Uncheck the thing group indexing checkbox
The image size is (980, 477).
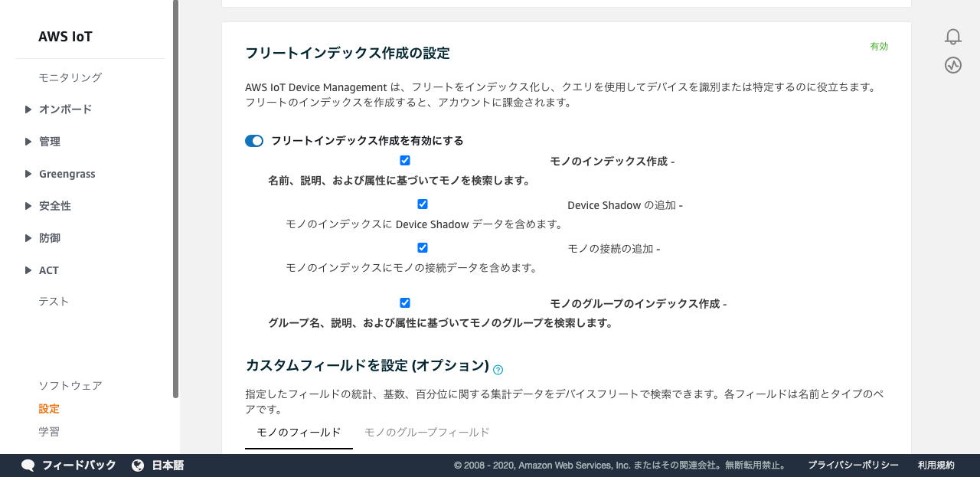tap(405, 303)
